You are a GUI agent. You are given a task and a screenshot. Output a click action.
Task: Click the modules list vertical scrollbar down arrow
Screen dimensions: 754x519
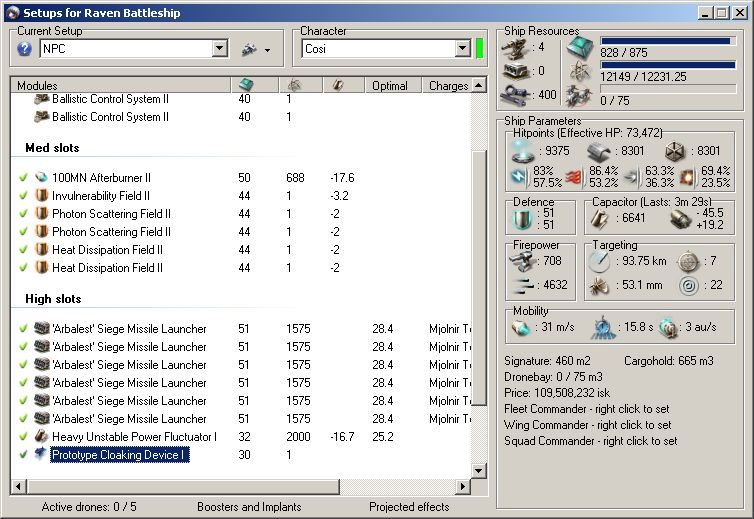pyautogui.click(x=479, y=470)
